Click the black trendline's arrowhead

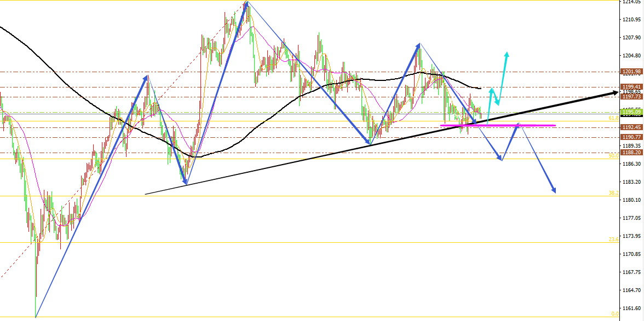pyautogui.click(x=614, y=93)
